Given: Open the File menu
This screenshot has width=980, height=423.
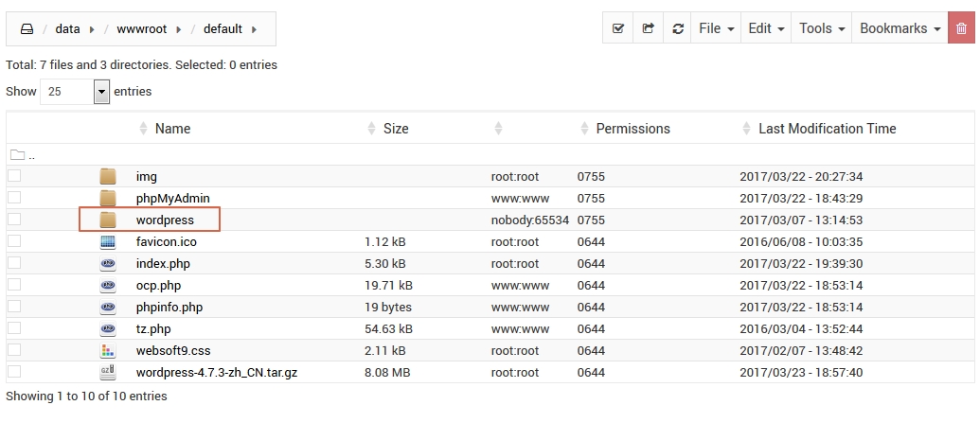Looking at the screenshot, I should point(716,28).
